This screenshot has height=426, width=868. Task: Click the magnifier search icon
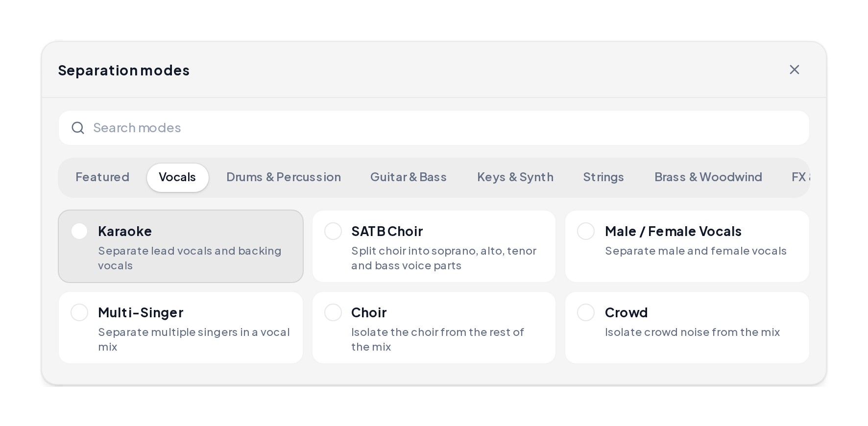78,128
